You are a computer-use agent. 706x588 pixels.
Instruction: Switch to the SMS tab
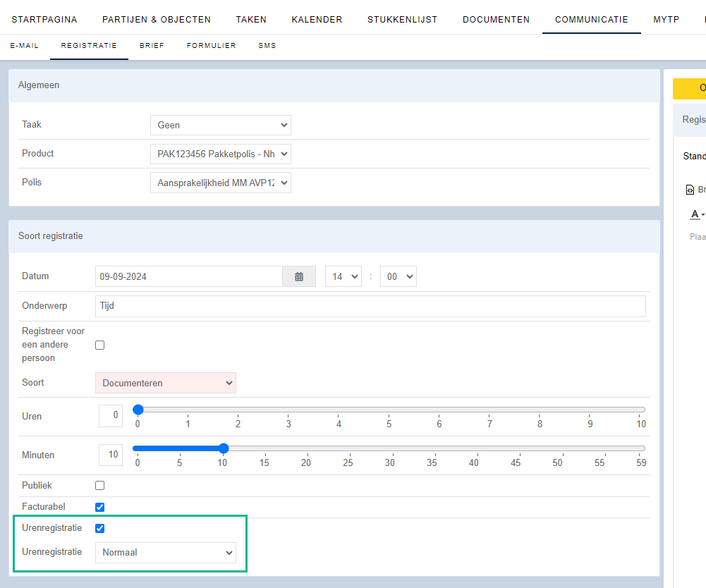[267, 45]
